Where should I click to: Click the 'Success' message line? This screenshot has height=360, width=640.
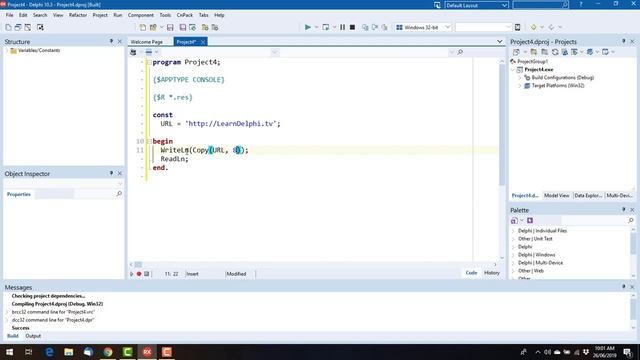pyautogui.click(x=20, y=328)
